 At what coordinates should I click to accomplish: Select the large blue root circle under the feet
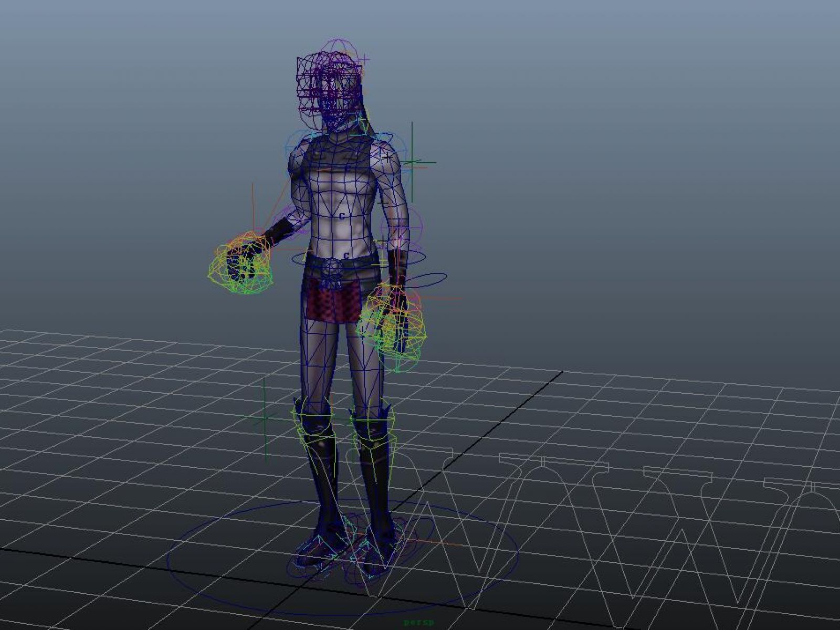click(x=342, y=556)
